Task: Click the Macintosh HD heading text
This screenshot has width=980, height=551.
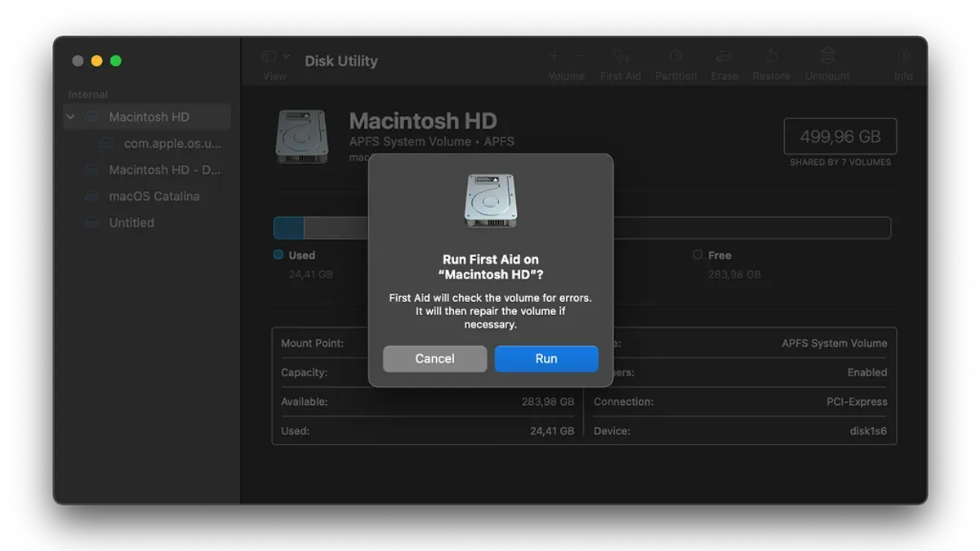Action: click(x=423, y=121)
